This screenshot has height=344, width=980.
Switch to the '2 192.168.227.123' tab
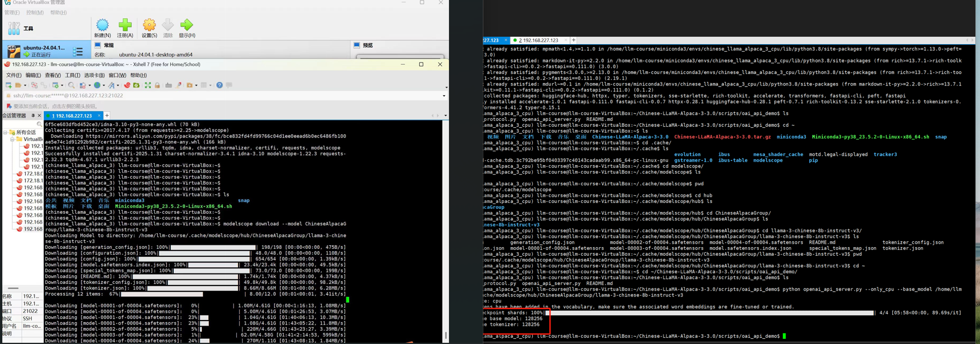538,41
